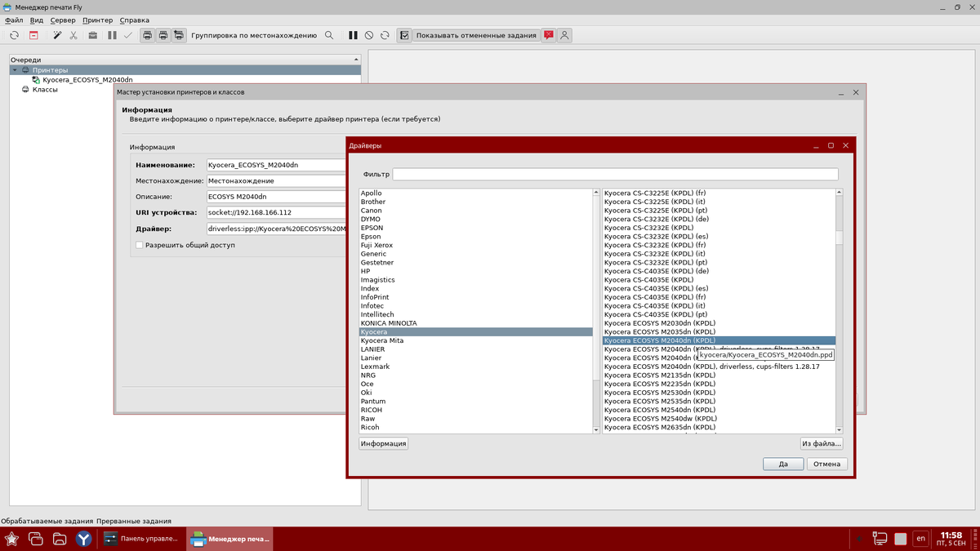Image resolution: width=980 pixels, height=551 pixels.
Task: Open the file manager folder taskbar icon
Action: pos(60,539)
